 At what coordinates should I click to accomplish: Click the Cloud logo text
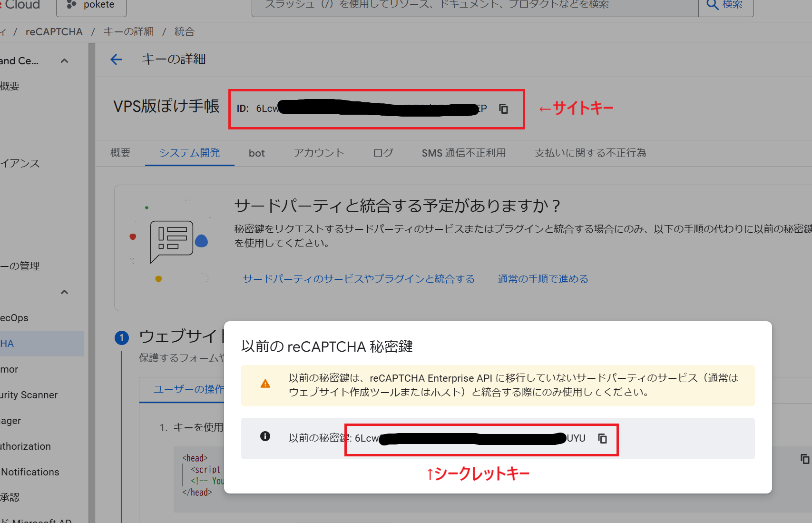point(23,5)
